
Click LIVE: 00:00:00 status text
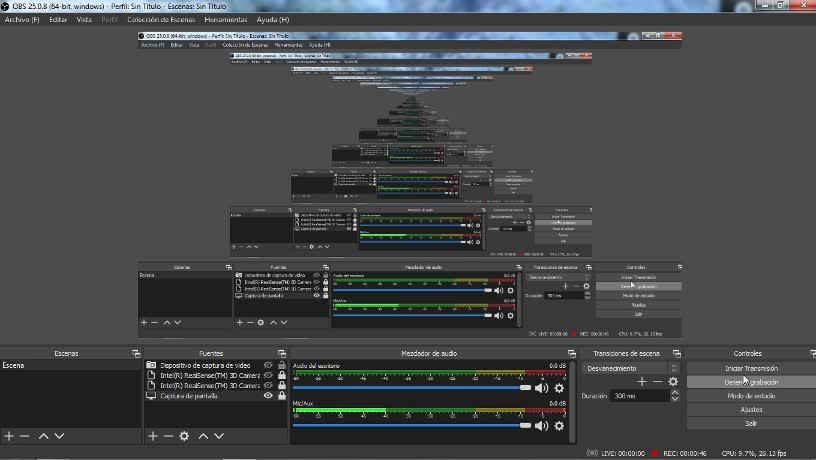click(623, 453)
